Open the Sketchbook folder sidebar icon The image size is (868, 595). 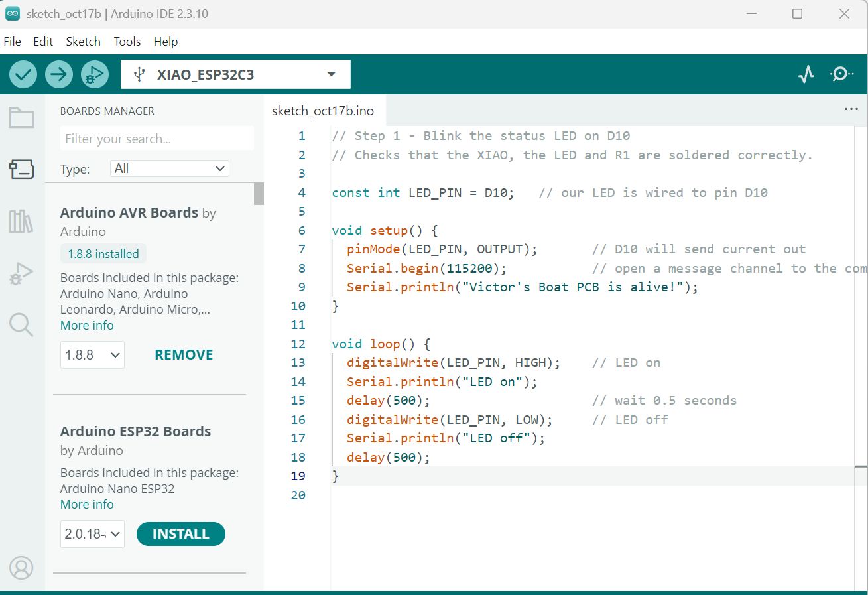point(21,118)
